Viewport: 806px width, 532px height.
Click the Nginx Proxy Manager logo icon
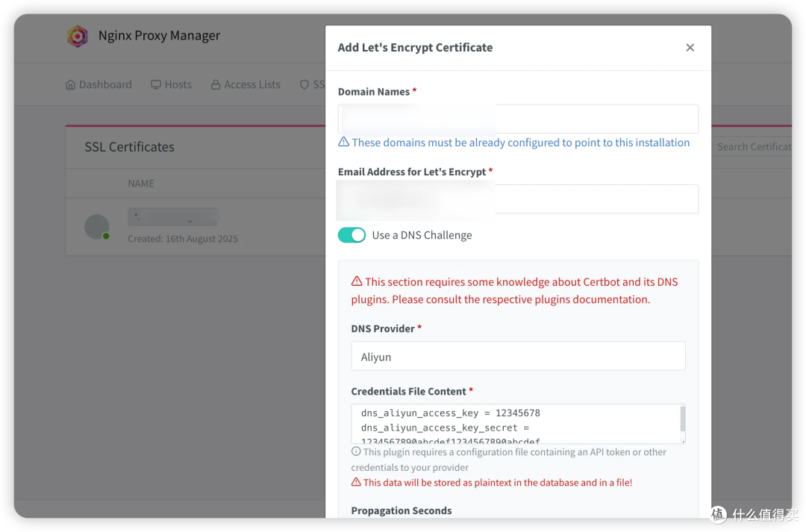[78, 36]
